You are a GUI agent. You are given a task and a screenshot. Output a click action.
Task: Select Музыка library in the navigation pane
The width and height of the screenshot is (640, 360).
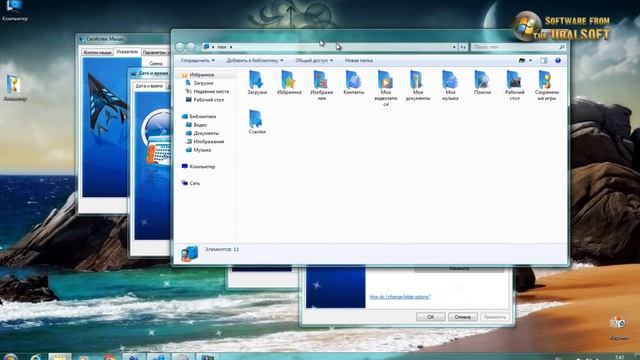click(x=202, y=150)
